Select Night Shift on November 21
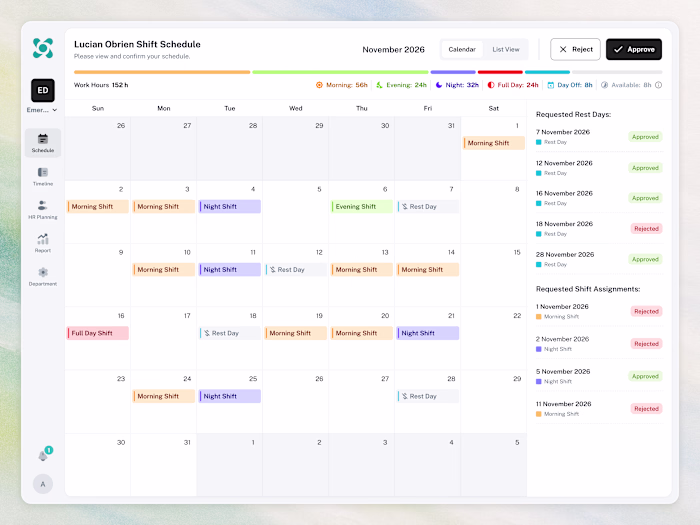This screenshot has width=700, height=525. [x=428, y=333]
